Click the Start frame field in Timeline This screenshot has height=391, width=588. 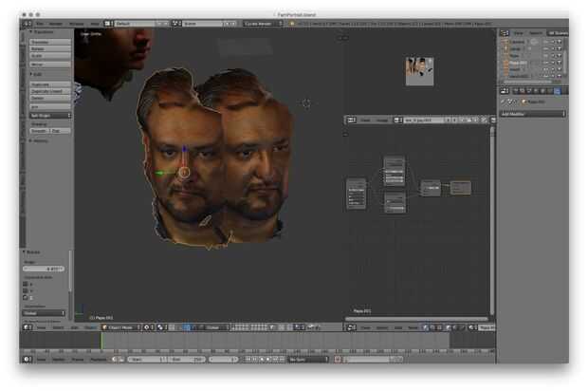tap(147, 359)
